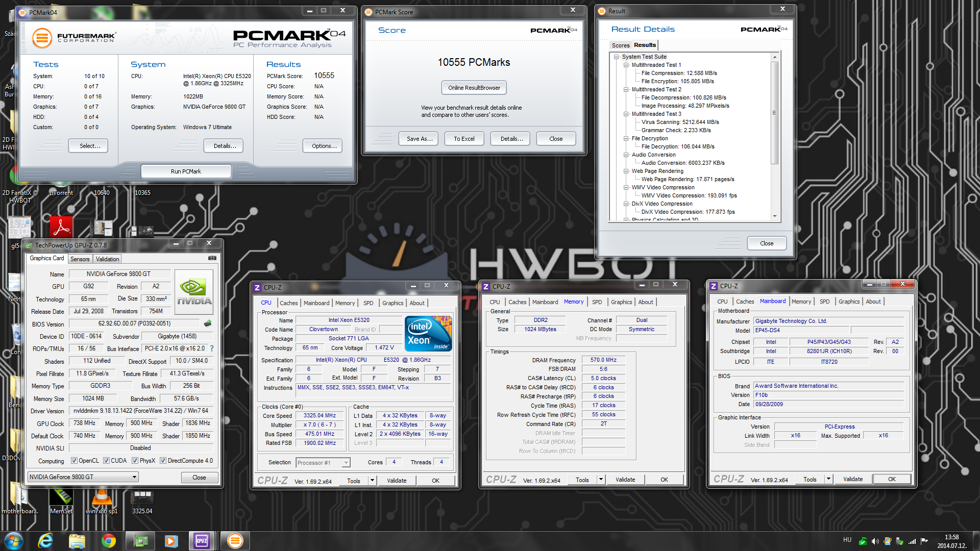This screenshot has height=551, width=980.
Task: Switch to the Scores tab in Result
Action: [x=621, y=45]
